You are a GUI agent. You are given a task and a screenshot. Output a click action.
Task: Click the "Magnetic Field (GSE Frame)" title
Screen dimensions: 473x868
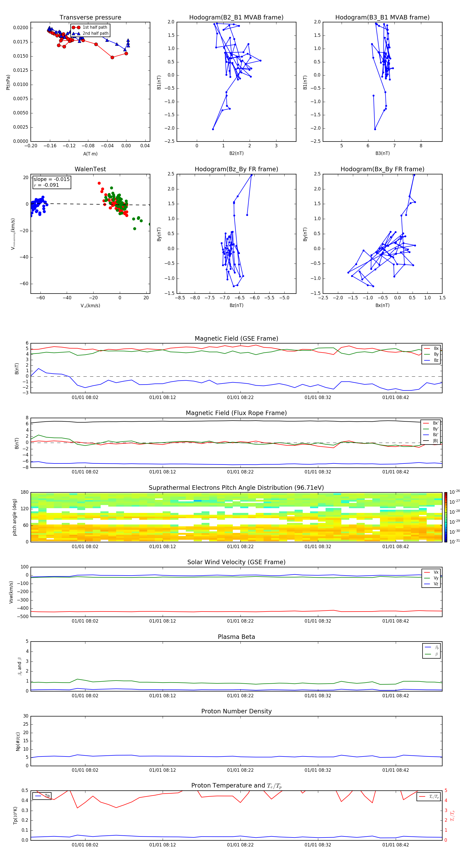point(236,339)
